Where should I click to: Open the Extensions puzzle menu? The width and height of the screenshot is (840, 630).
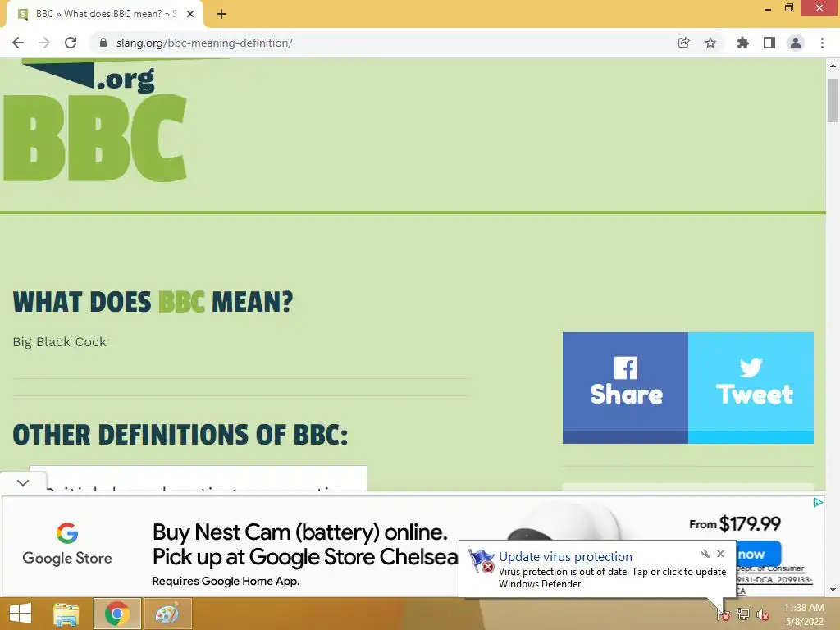coord(743,43)
